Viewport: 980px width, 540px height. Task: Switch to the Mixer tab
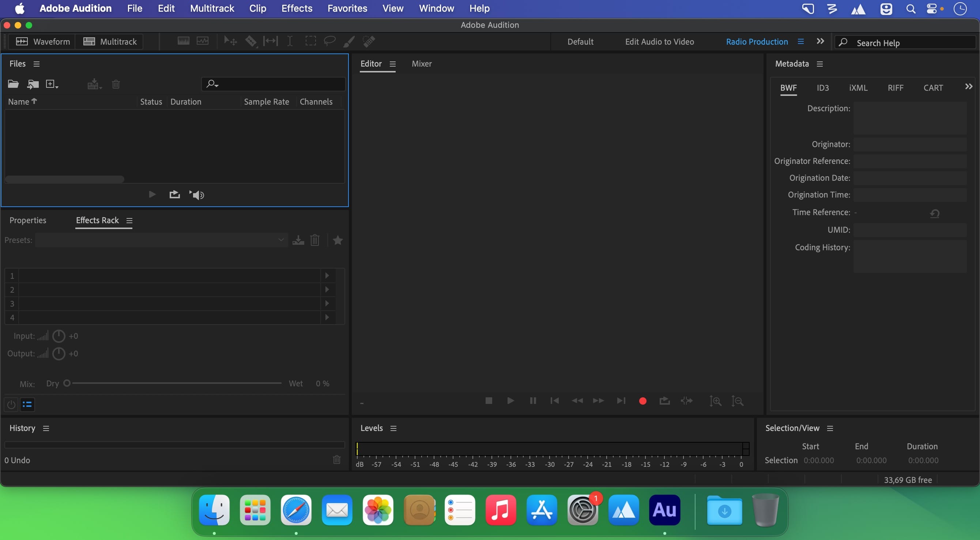pyautogui.click(x=422, y=64)
